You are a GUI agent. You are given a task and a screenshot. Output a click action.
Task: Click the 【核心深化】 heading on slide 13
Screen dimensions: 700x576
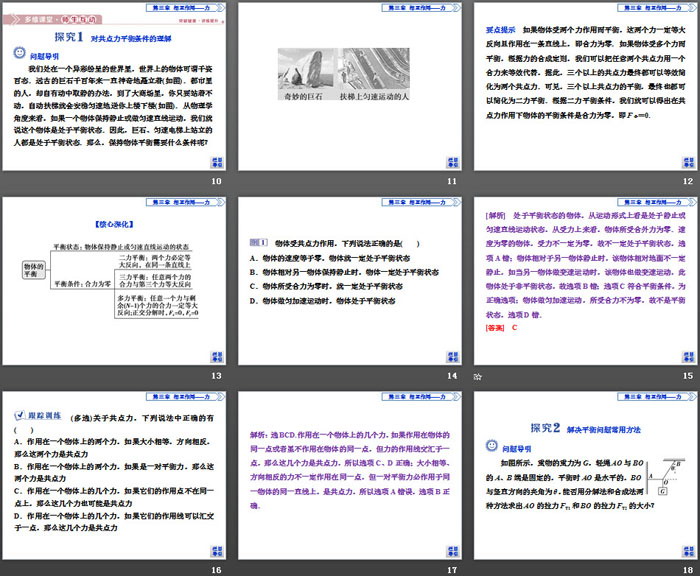pos(114,225)
